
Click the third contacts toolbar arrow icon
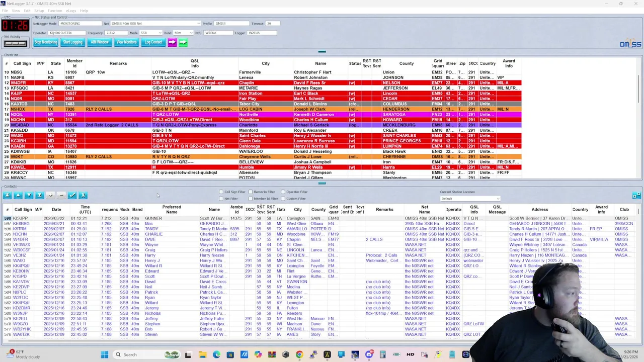[29, 196]
